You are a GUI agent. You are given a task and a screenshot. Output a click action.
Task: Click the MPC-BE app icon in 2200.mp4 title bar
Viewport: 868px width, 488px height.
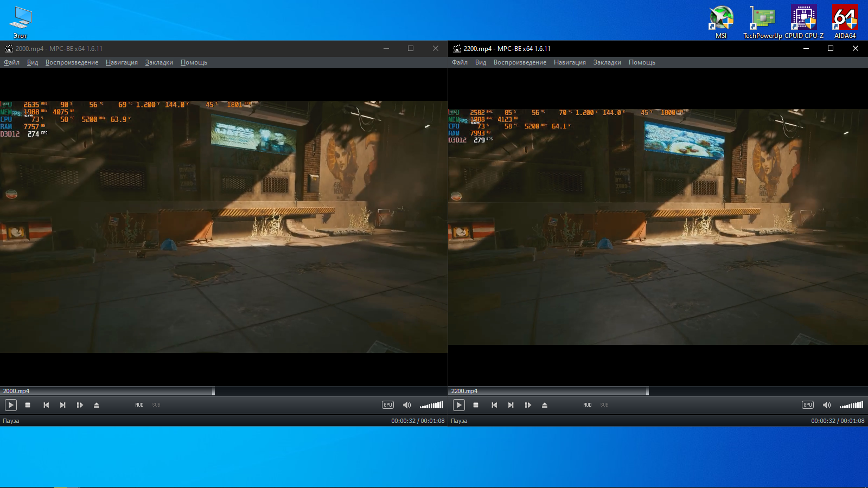(x=457, y=48)
